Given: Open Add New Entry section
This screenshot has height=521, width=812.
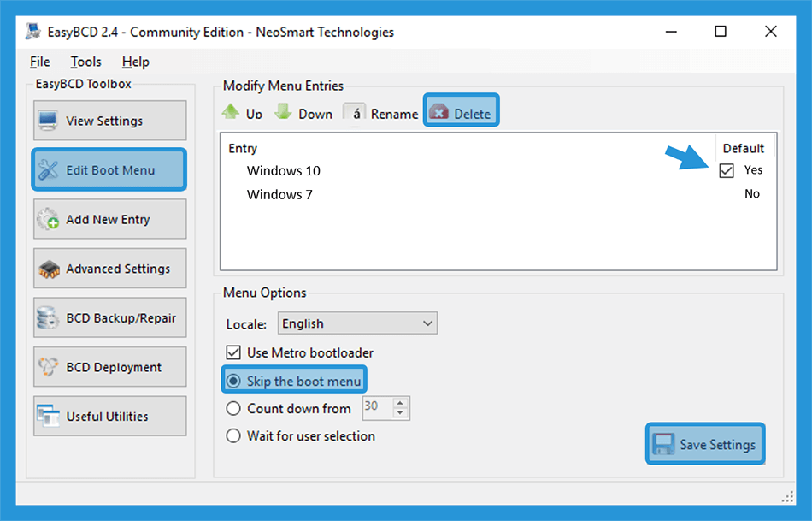Looking at the screenshot, I should (x=109, y=219).
